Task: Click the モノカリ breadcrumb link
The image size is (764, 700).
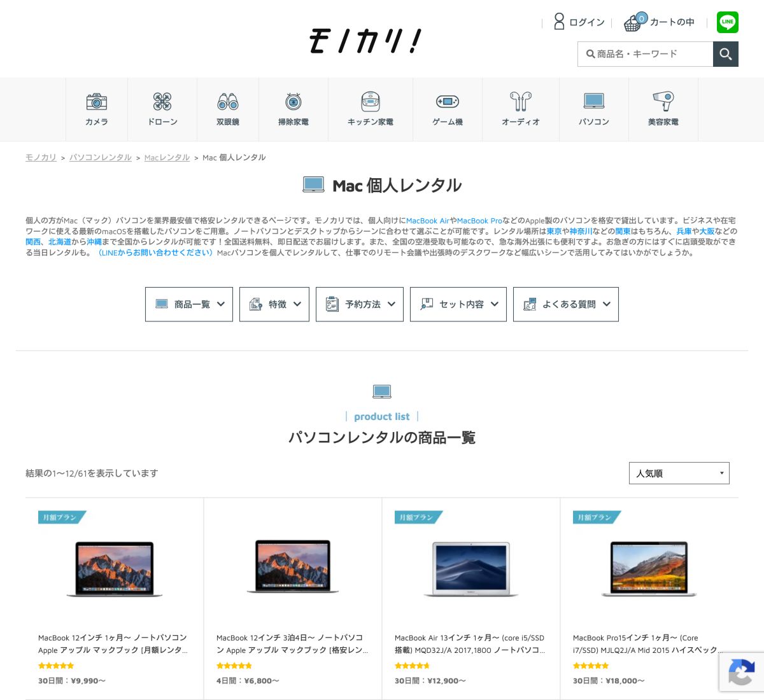Action: pos(41,158)
